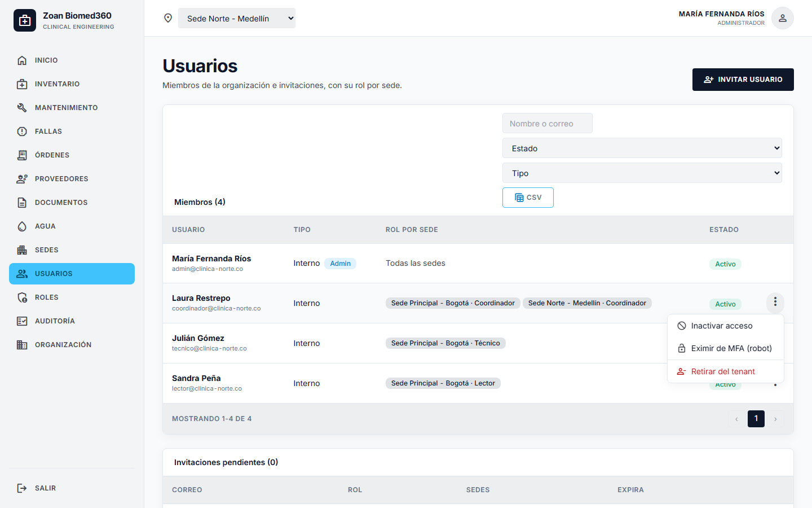
Task: Open the three-dot menu for Laura Restrepo
Action: [775, 302]
